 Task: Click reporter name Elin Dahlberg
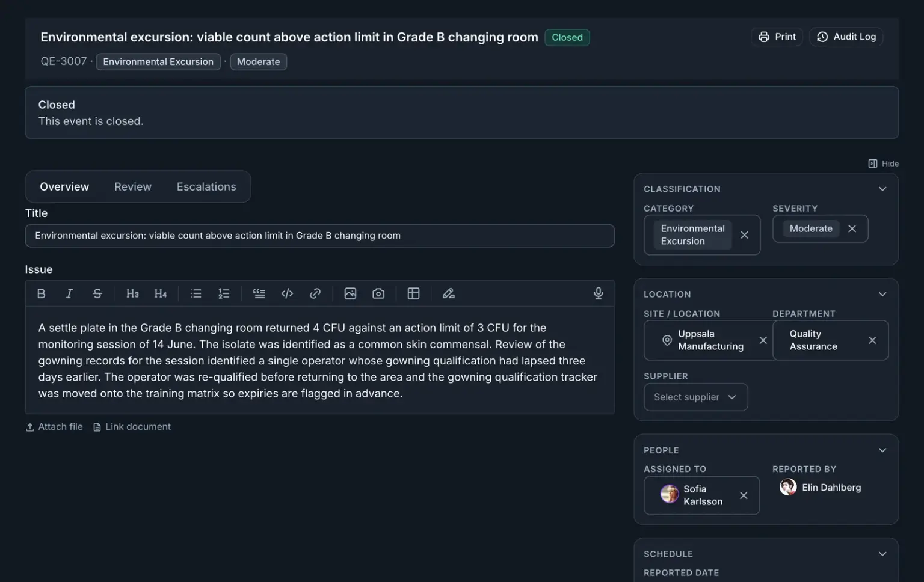(x=831, y=488)
